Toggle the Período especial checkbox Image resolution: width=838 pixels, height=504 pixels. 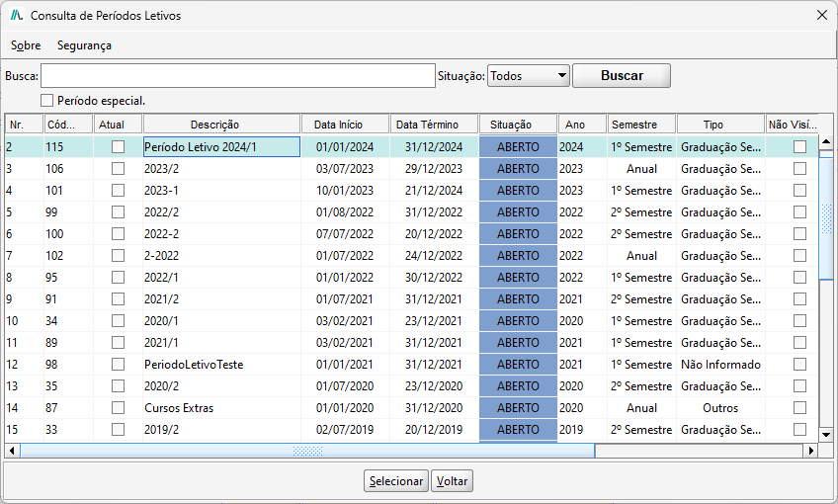click(47, 101)
